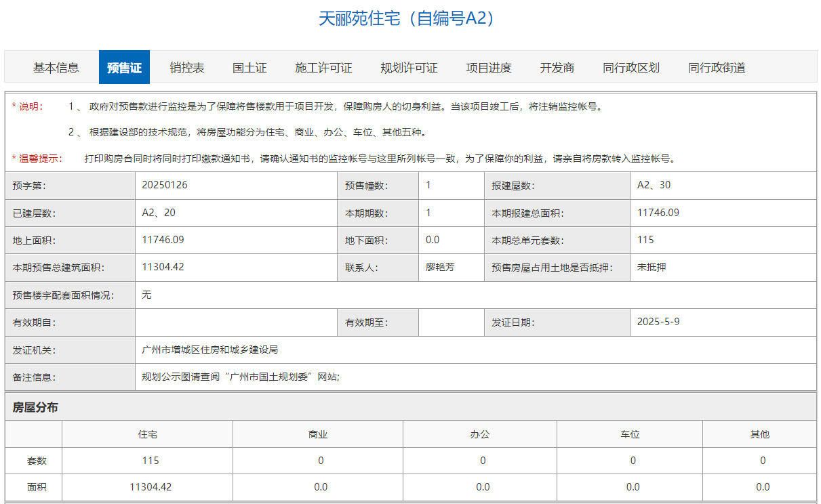821x504 pixels.
Task: Click the 本期总单元套数 label
Action: point(527,240)
